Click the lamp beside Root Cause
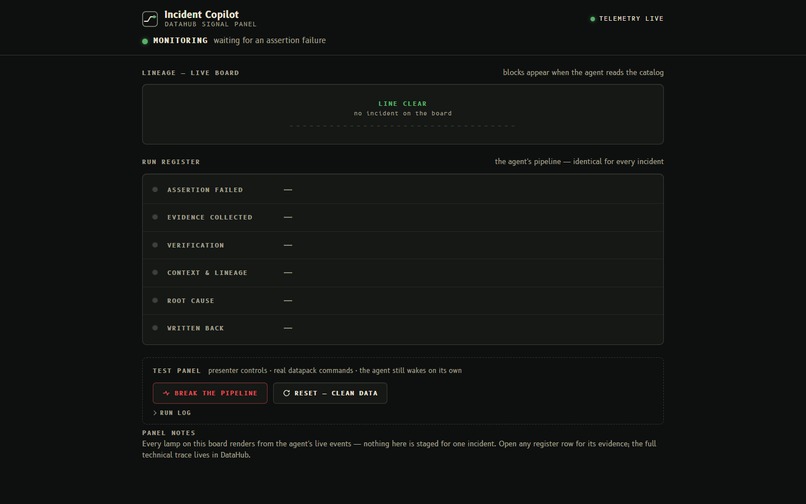The width and height of the screenshot is (806, 504). [x=155, y=300]
